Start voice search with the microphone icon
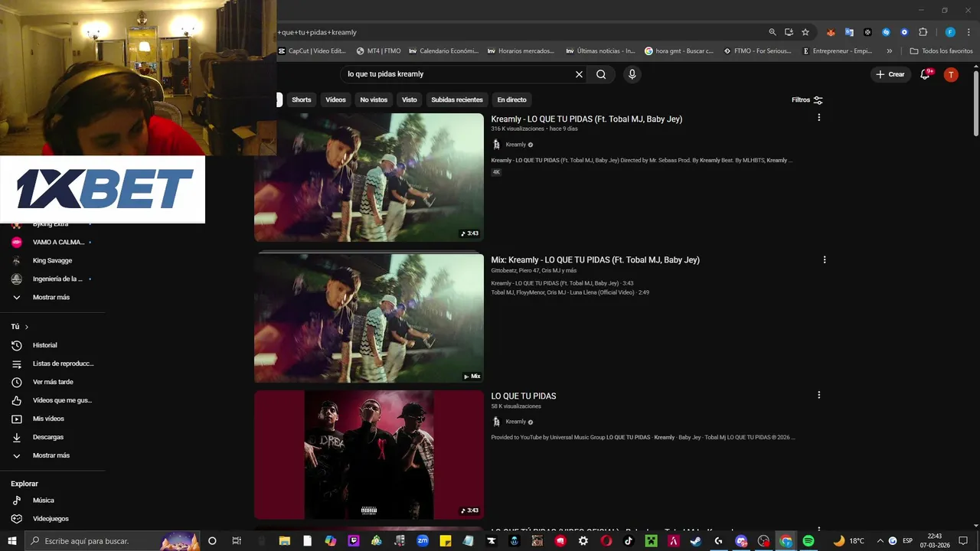 tap(632, 74)
